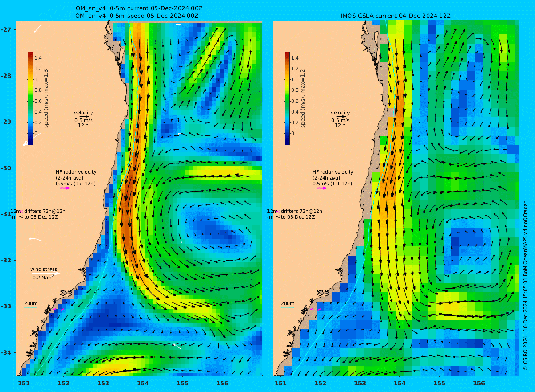Click the large white wind arrow near latitude -29.5
This screenshot has height=392, width=535.
(32, 139)
